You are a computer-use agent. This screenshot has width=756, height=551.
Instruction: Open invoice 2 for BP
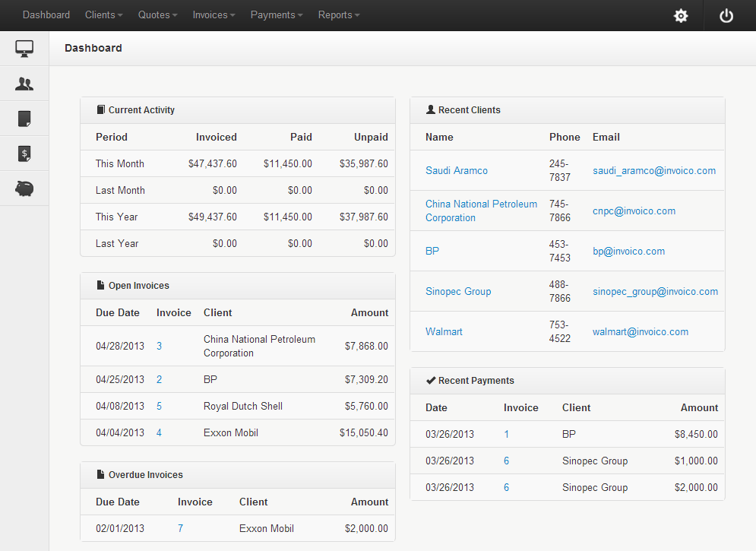(x=159, y=379)
